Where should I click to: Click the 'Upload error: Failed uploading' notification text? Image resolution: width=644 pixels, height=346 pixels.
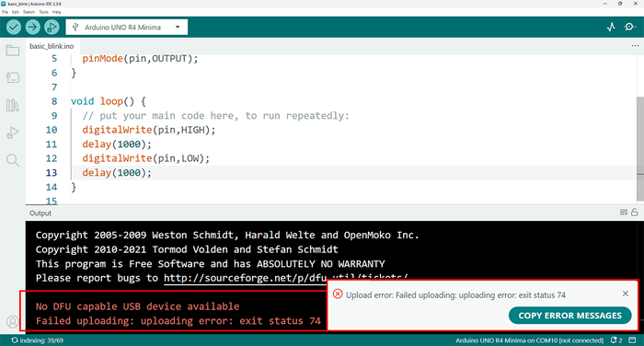pos(455,295)
